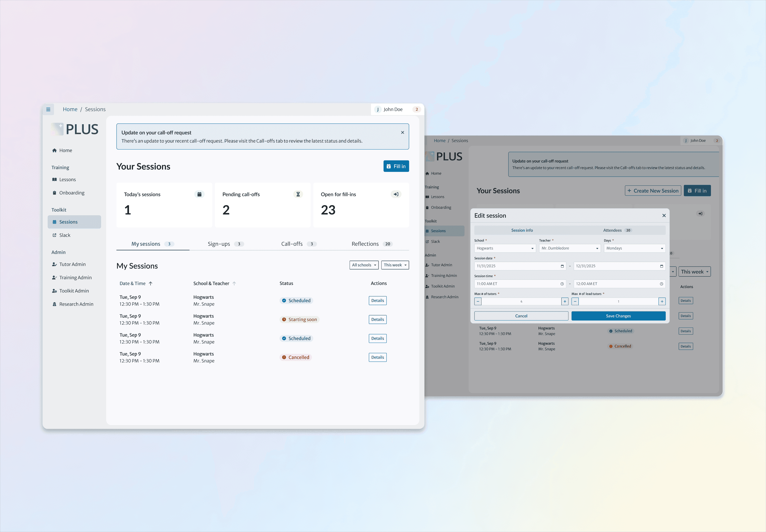
Task: Click Details for the Starting soon session
Action: pyautogui.click(x=377, y=319)
